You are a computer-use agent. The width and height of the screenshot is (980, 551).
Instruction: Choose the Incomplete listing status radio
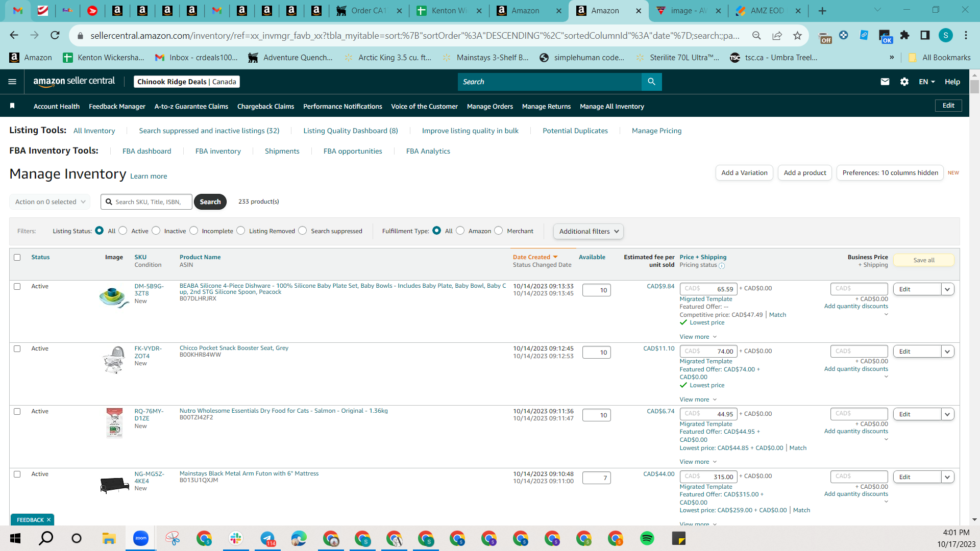tap(194, 231)
